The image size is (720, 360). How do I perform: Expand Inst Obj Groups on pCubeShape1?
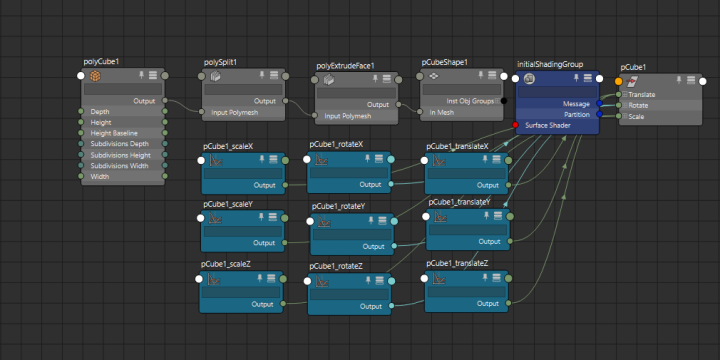pos(497,101)
